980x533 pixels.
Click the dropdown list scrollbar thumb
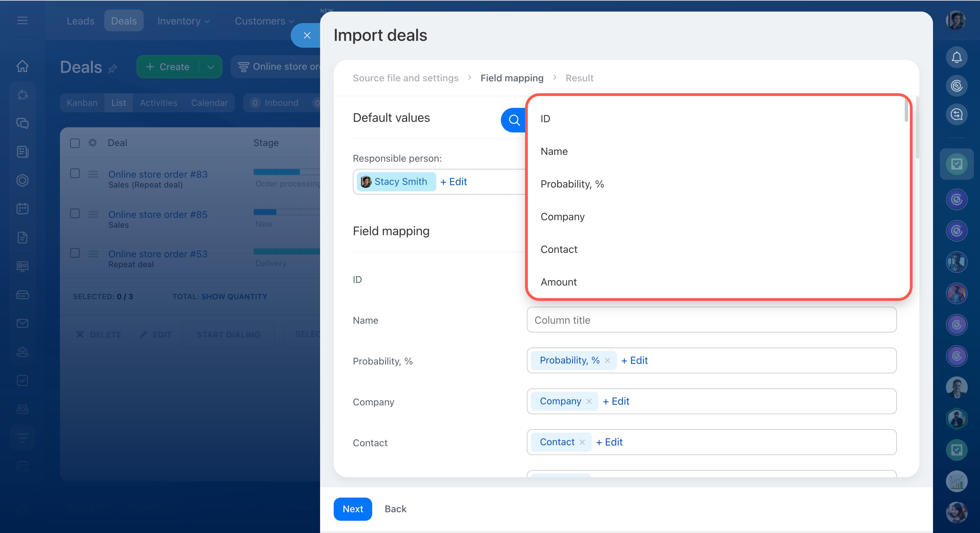coord(906,110)
